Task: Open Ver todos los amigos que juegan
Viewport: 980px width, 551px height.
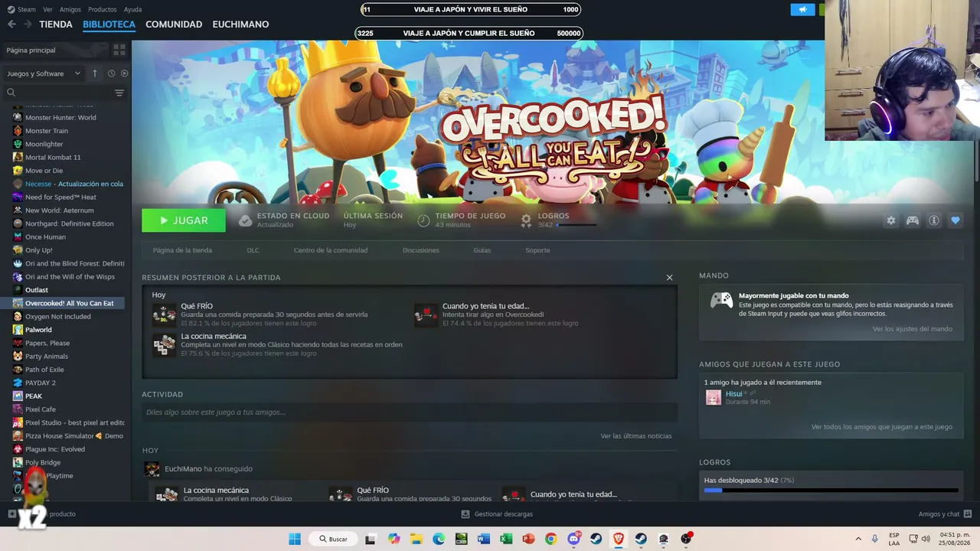Action: (x=882, y=427)
